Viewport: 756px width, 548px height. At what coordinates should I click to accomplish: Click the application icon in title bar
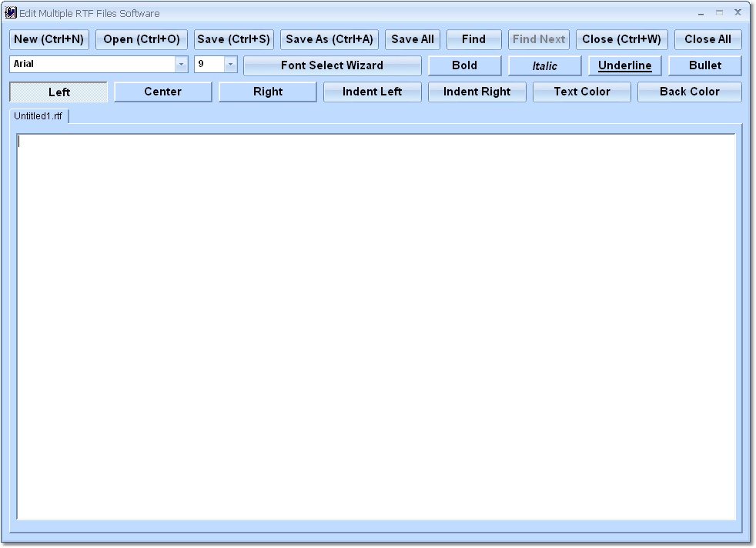click(x=10, y=13)
